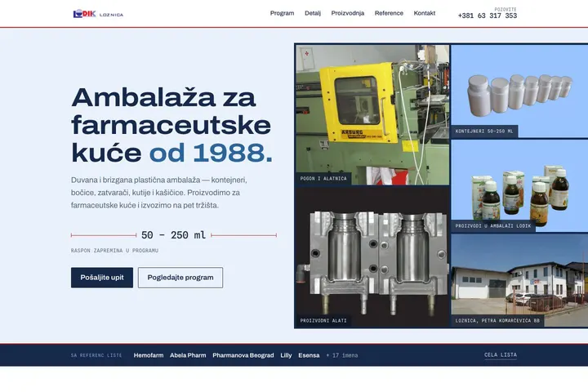Click the 'Proizvodi u ambalaži Lodik' caption label
The width and height of the screenshot is (588, 392).
[x=493, y=226]
